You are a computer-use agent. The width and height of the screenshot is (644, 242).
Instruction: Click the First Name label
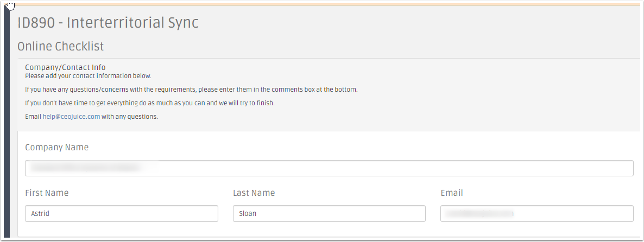47,193
